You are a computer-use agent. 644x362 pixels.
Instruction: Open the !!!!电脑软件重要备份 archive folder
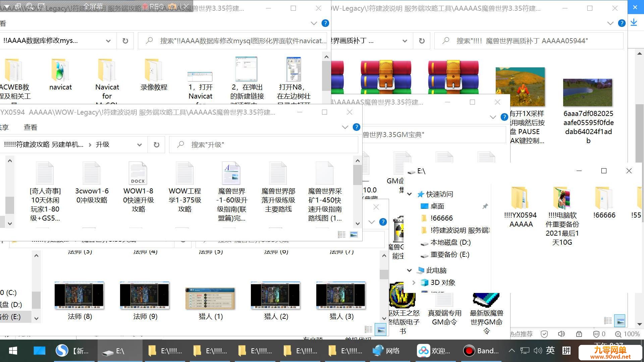tap(562, 198)
